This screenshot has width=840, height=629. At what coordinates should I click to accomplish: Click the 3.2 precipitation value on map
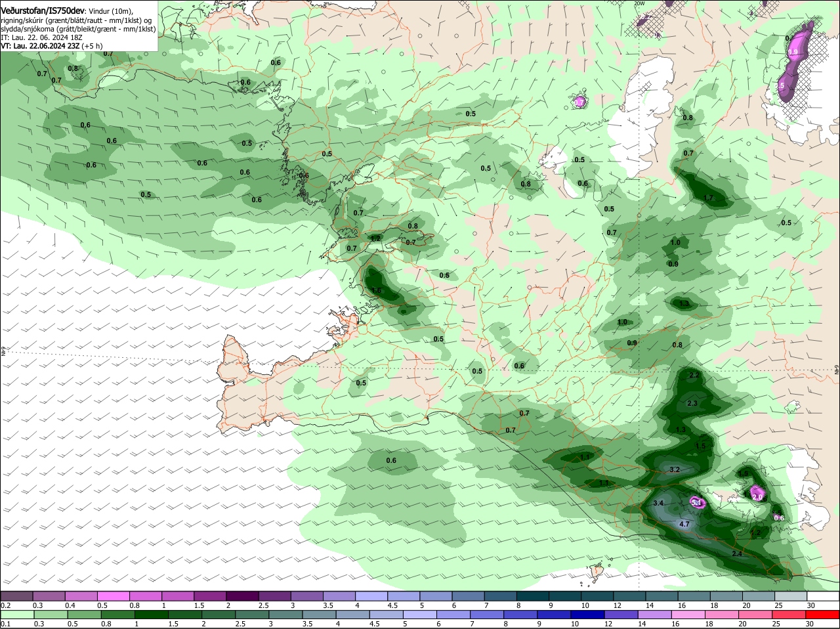(675, 470)
